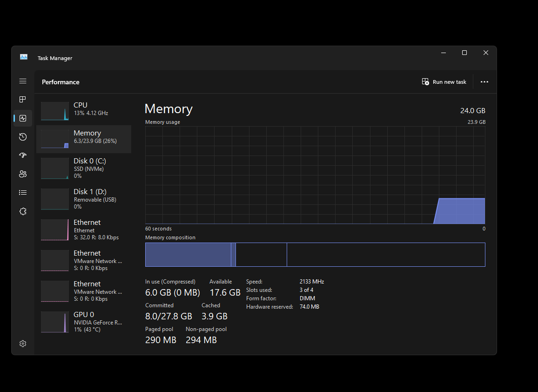Click the 8.0/27.8 GB committed value
Image resolution: width=538 pixels, height=392 pixels.
tap(168, 316)
